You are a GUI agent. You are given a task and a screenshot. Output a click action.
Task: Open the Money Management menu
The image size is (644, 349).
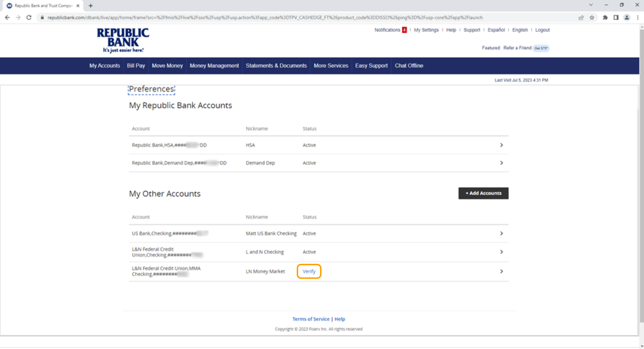(x=214, y=66)
